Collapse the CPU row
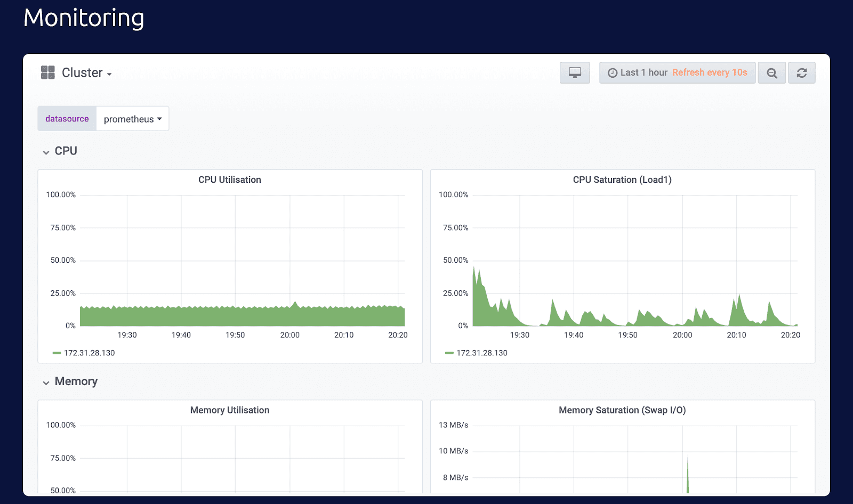This screenshot has width=853, height=504. click(65, 151)
